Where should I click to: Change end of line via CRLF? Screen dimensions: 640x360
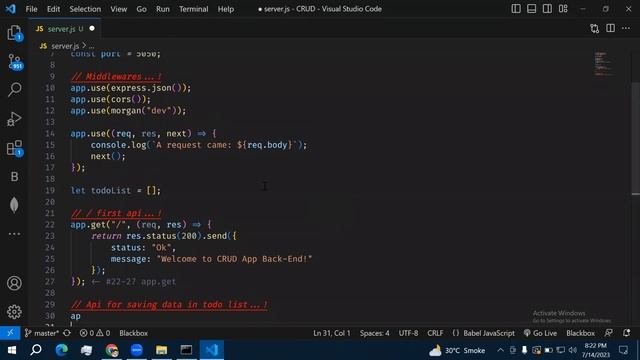tap(435, 333)
